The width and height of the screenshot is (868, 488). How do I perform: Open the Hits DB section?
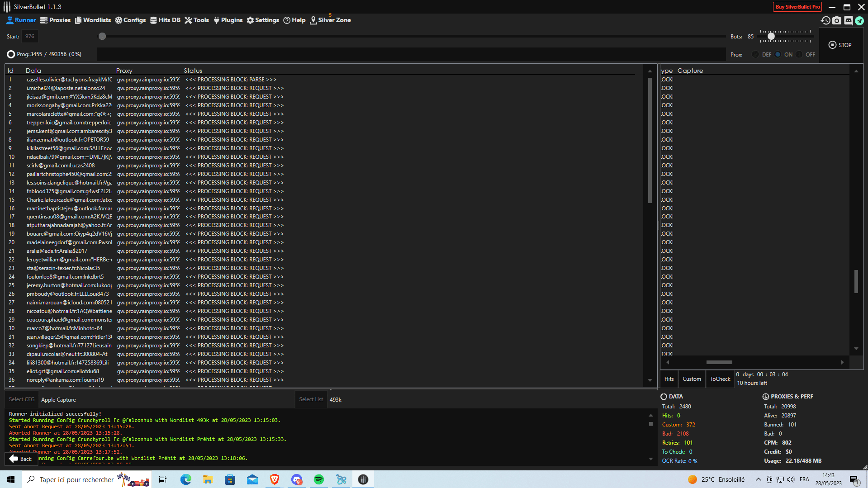[x=165, y=20]
